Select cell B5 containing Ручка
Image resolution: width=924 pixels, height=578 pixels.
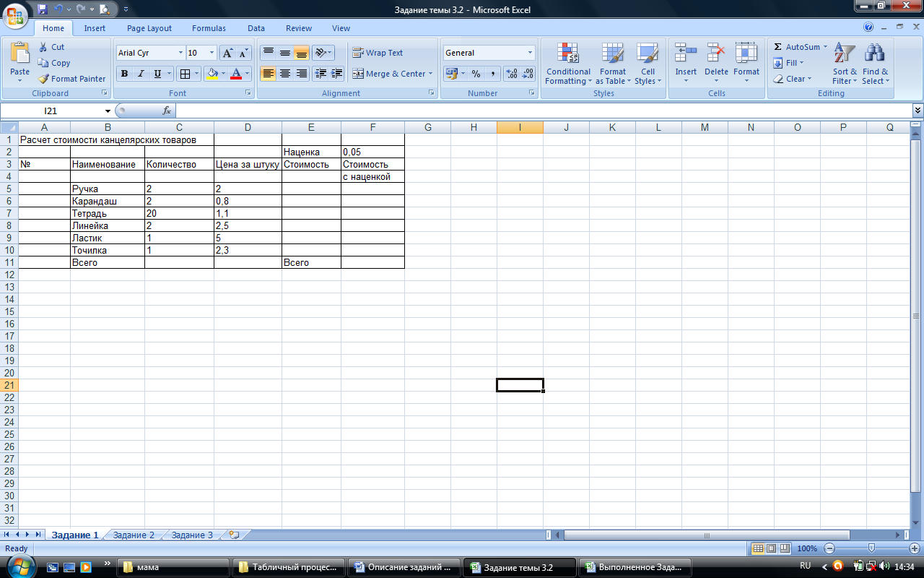(x=108, y=189)
